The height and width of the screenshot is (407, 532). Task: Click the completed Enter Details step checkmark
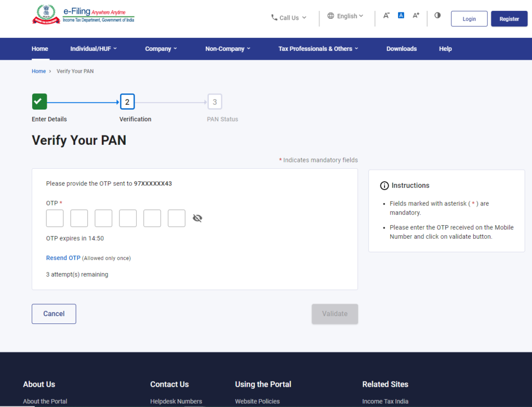[39, 101]
